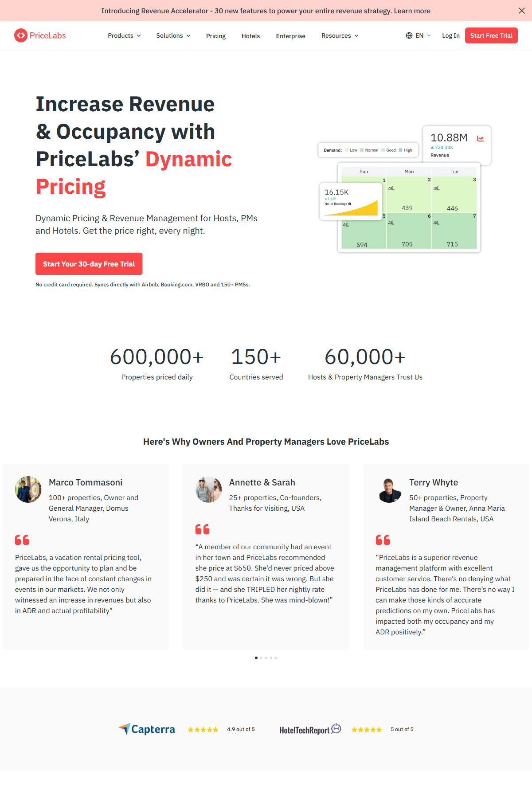Viewport: 532px width, 798px height.
Task: Select the calendar cell priced 694
Action: [x=364, y=234]
